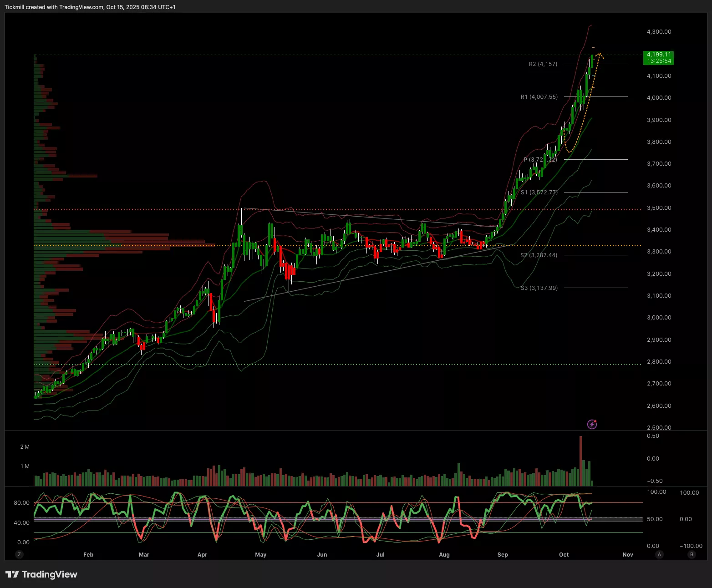Click the green 4,199.11 current price label
This screenshot has width=712, height=588.
(659, 58)
